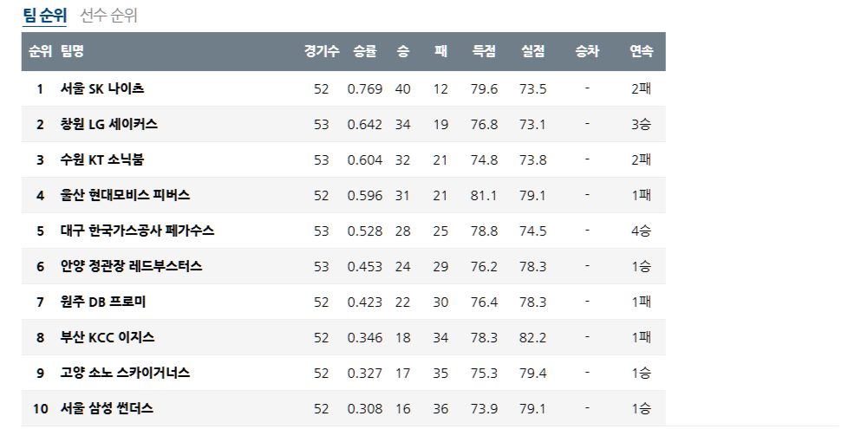868x429 pixels.
Task: Click the 서울 SK 나이츠 team name
Action: pyautogui.click(x=102, y=88)
